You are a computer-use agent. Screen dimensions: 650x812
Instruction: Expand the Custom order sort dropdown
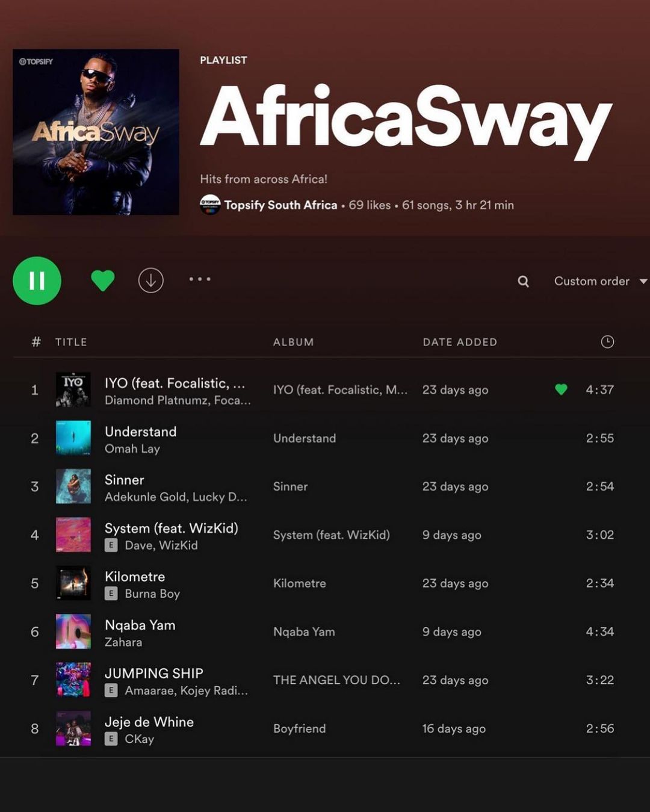click(600, 281)
